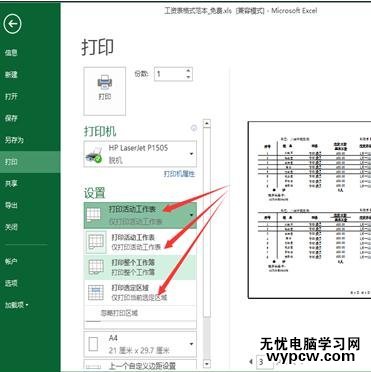371x372 pixels.
Task: Increase copies with the up spinner arrow
Action: coord(188,71)
